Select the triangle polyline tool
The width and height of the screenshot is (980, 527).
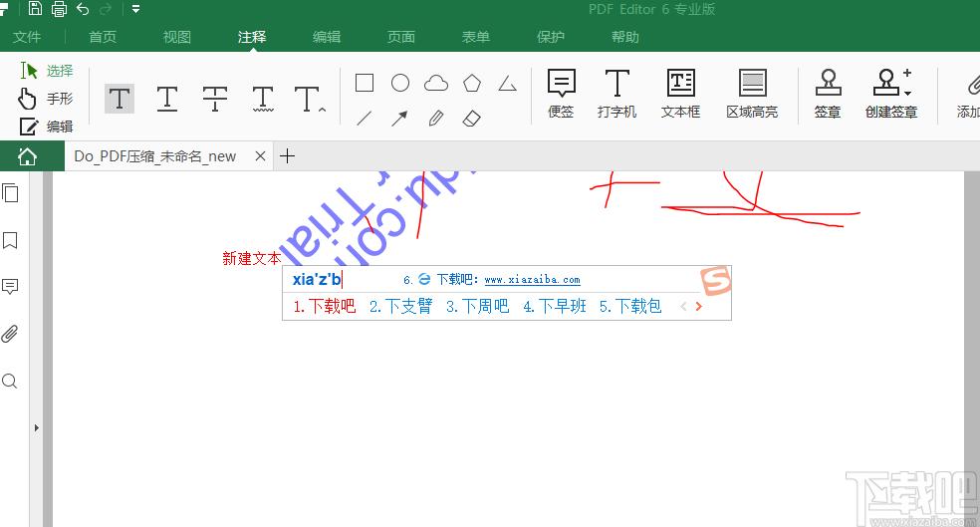(508, 83)
